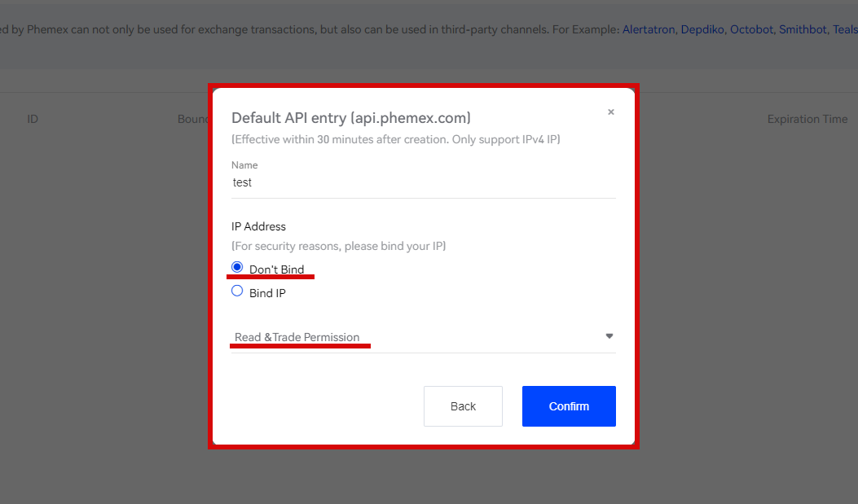Click the Bind IP label text
The image size is (858, 504).
click(x=267, y=293)
